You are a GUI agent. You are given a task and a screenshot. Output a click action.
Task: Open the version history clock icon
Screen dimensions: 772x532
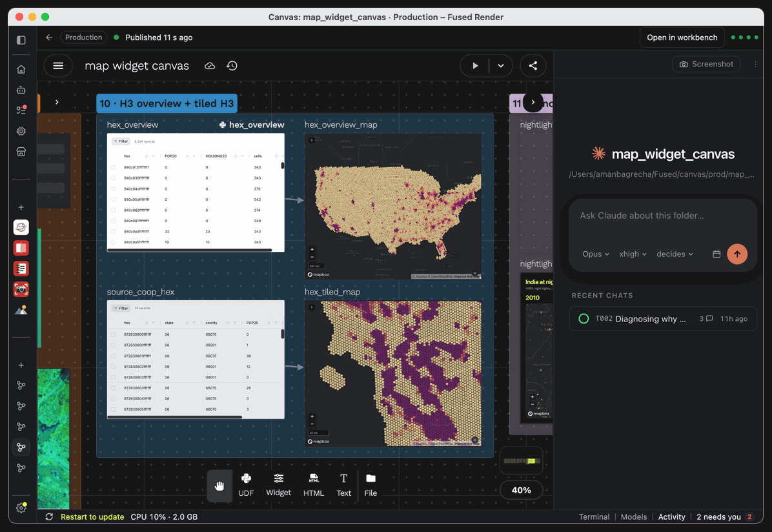tap(232, 65)
